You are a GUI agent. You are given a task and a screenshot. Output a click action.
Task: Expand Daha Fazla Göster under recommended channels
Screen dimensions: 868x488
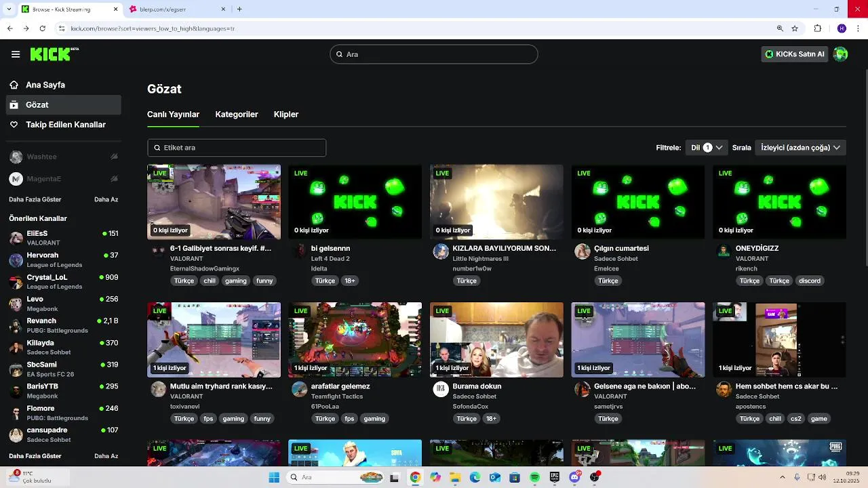[x=35, y=456]
